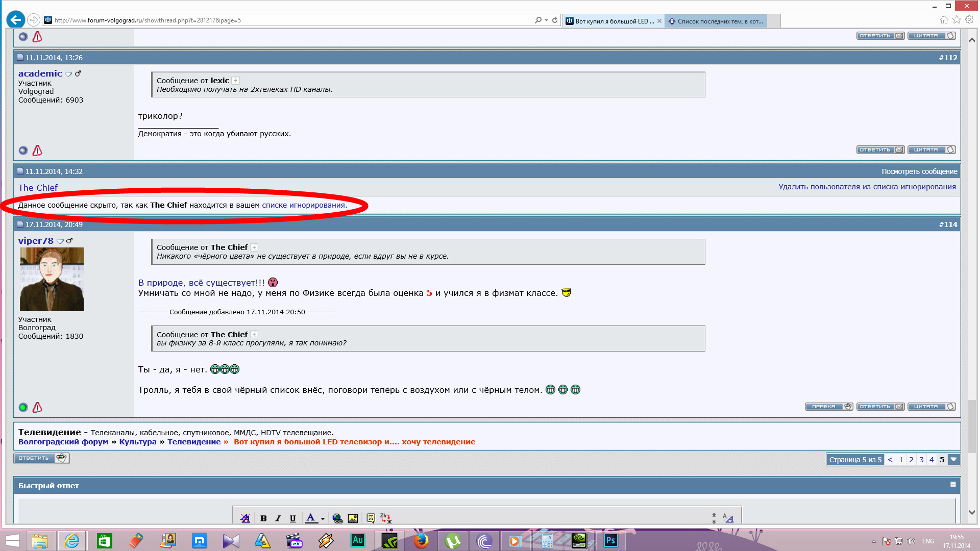
Task: Go to page 4 of the thread
Action: point(932,460)
